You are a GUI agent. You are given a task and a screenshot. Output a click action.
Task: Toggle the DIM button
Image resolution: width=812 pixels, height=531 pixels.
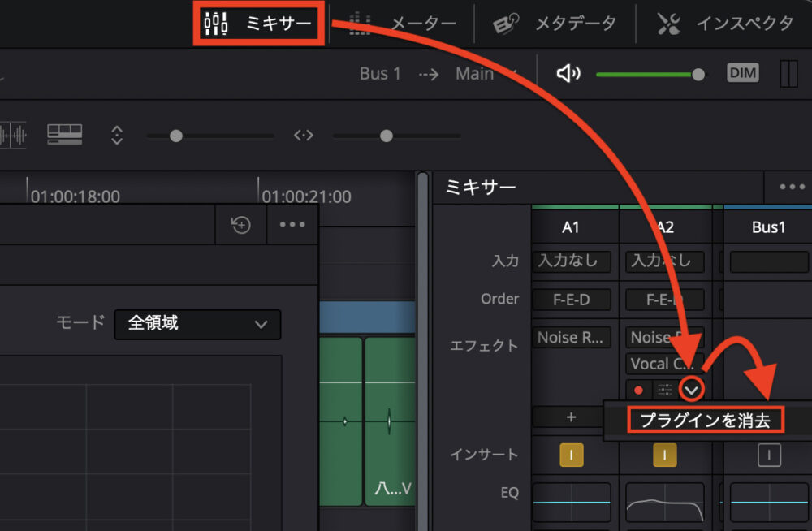[743, 73]
